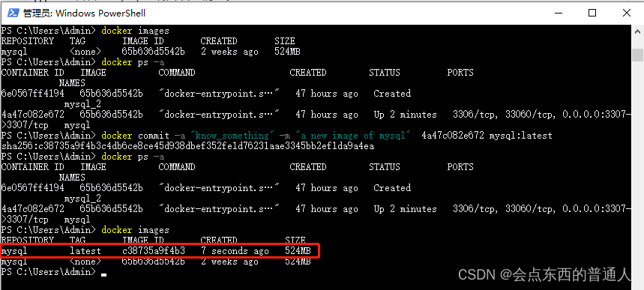Viewport: 644px width, 290px height.
Task: Click 'CONTAINER ID' header in first ps listing
Action: coord(32,73)
